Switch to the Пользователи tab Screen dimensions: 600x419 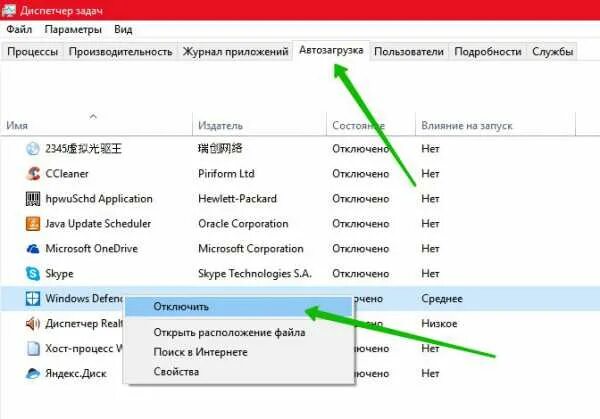409,52
